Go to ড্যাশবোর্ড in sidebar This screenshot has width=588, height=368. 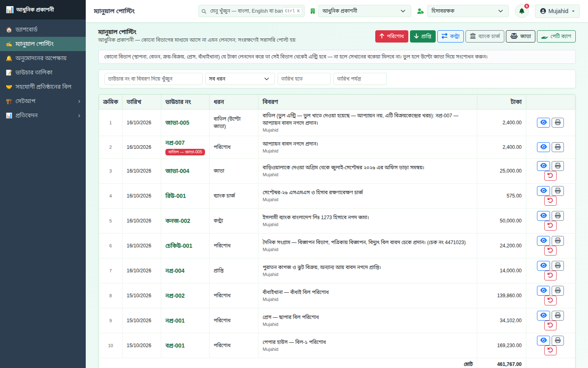click(x=43, y=29)
